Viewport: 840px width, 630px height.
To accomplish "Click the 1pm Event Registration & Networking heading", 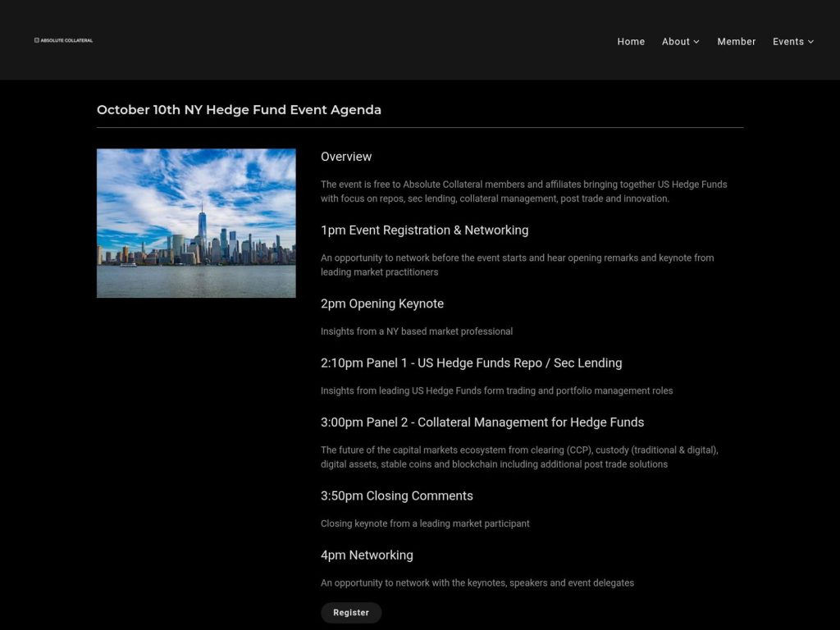I will pos(425,231).
